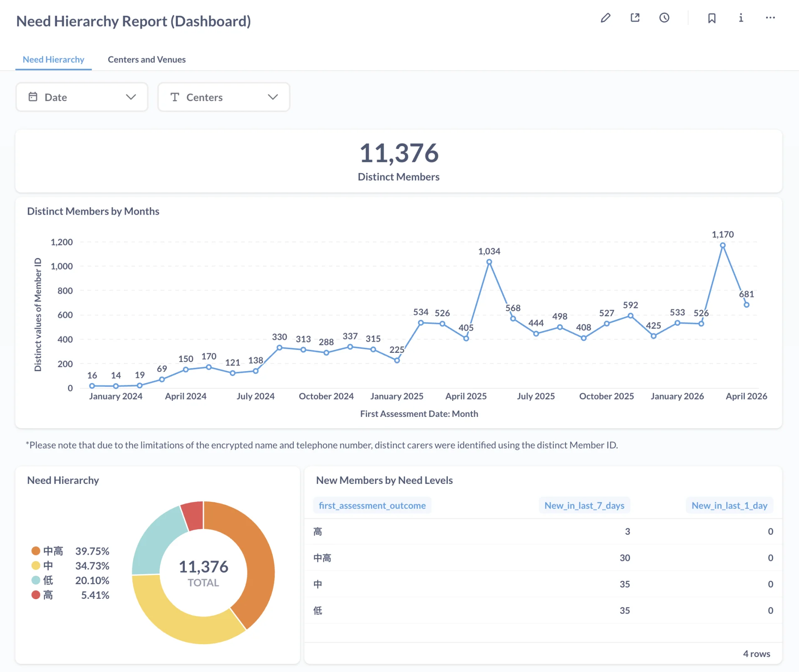Click the 11,376 TOTAL donut center
The width and height of the screenshot is (799, 672).
coord(203,573)
